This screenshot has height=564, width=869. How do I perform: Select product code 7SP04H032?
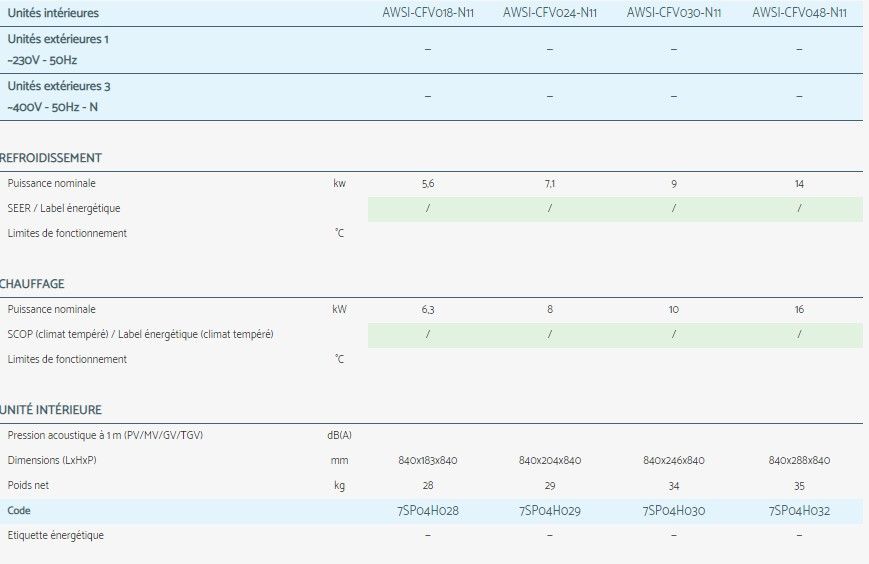tap(799, 511)
